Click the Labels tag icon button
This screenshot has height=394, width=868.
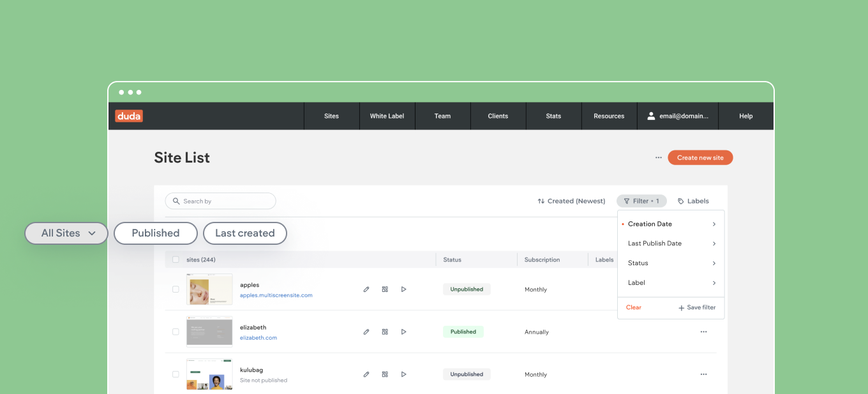point(693,201)
